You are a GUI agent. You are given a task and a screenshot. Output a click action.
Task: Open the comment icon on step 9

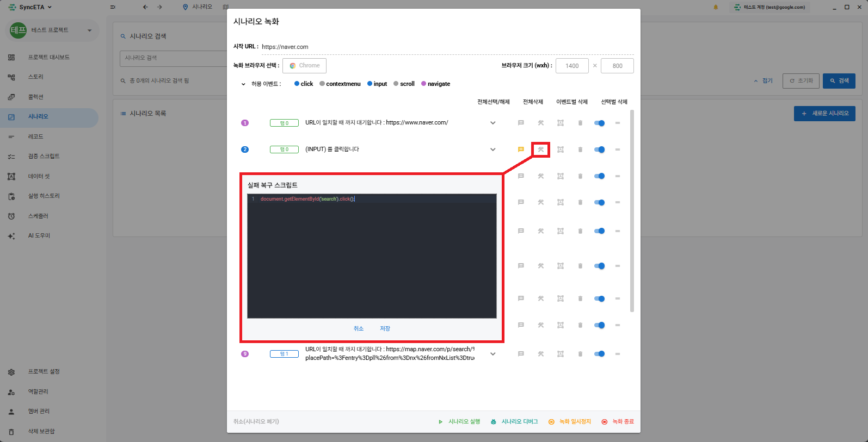(x=521, y=354)
